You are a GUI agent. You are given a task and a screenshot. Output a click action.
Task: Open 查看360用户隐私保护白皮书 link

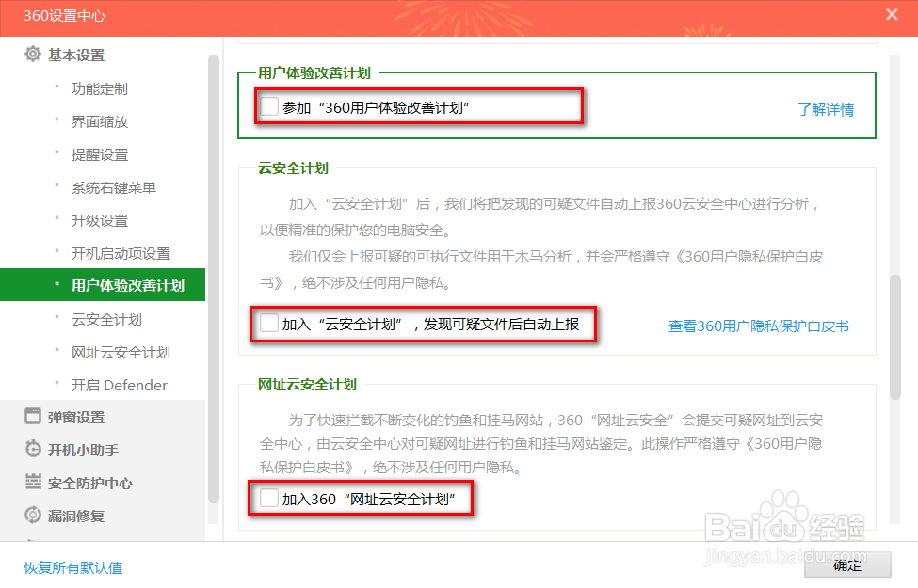pyautogui.click(x=759, y=326)
